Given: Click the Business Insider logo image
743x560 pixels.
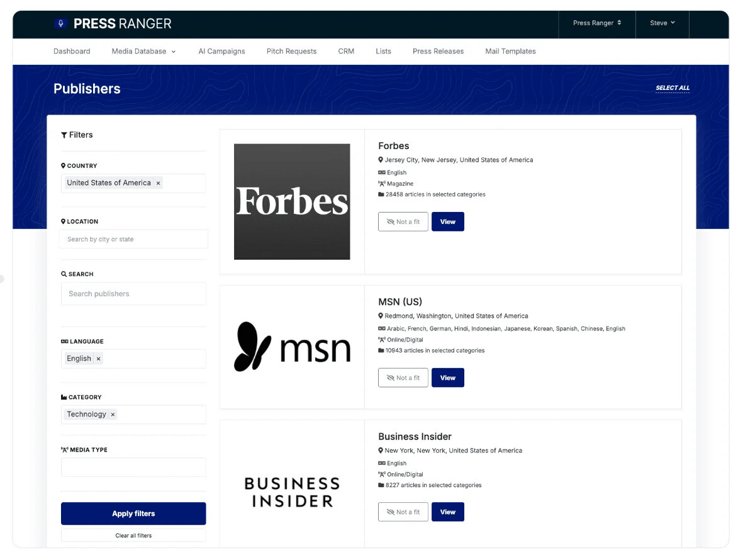Looking at the screenshot, I should point(292,492).
